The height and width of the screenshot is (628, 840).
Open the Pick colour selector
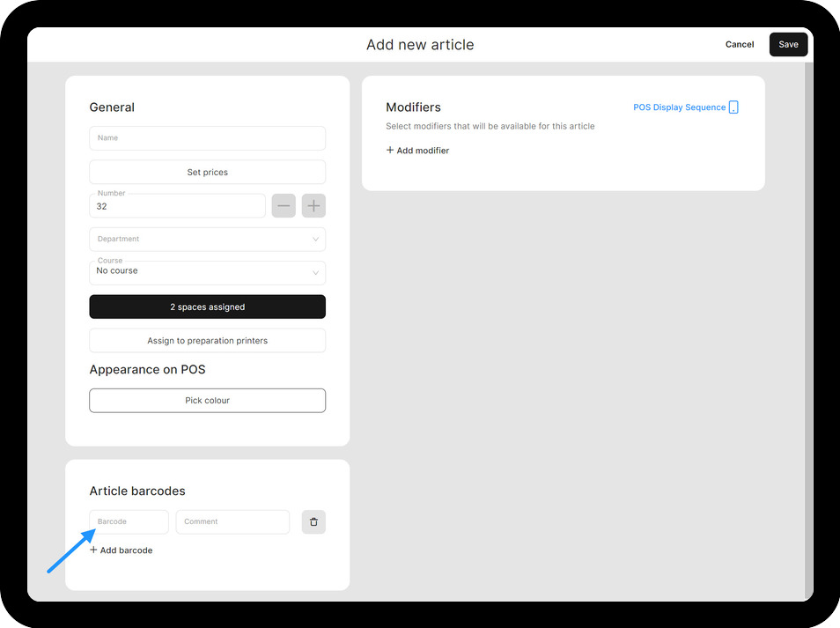(207, 401)
